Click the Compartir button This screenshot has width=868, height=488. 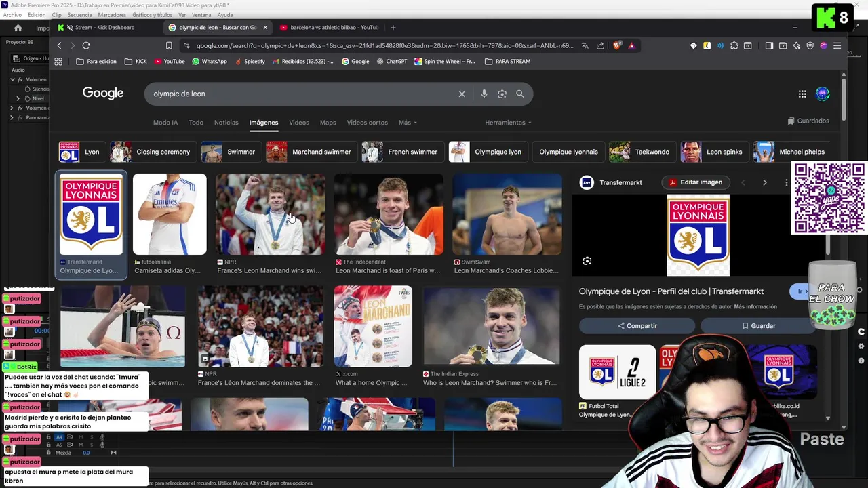tap(637, 326)
